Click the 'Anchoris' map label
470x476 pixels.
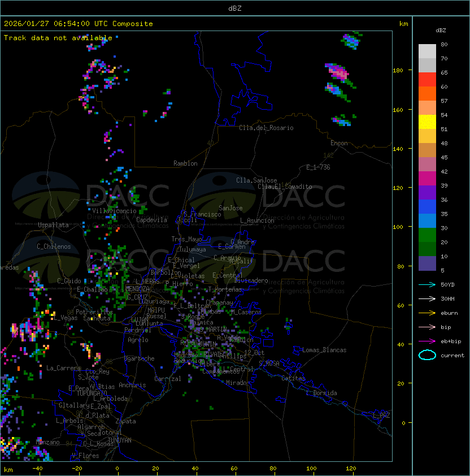pyautogui.click(x=132, y=385)
